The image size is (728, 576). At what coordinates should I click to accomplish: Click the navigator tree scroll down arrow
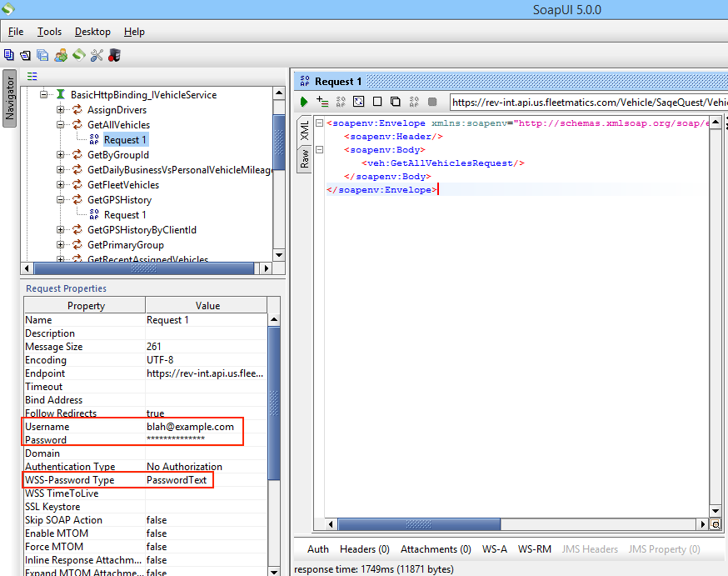pos(278,254)
